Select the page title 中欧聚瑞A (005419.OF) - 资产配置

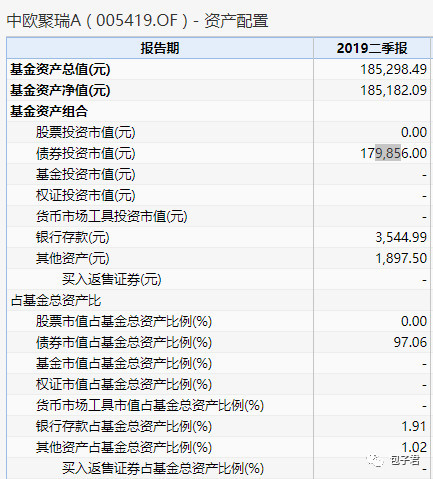click(x=137, y=21)
